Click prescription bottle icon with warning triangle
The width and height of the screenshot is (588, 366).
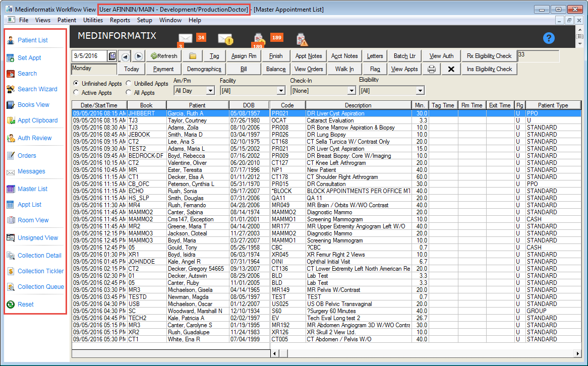click(x=302, y=39)
